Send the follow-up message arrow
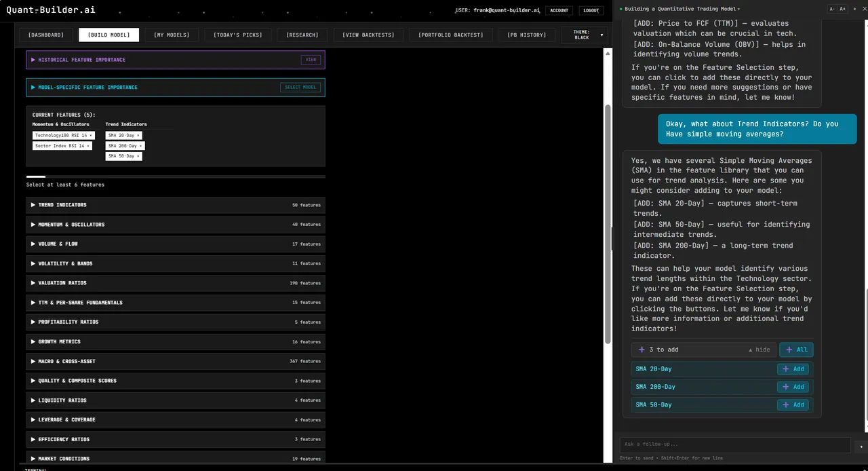Viewport: 868px width, 471px height. [x=861, y=446]
